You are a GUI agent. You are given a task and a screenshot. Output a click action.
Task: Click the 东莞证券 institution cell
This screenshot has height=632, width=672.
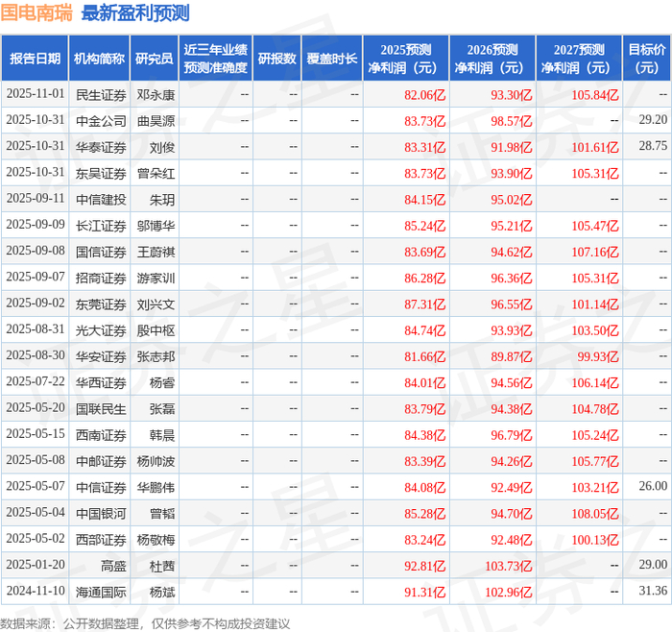[x=101, y=304]
